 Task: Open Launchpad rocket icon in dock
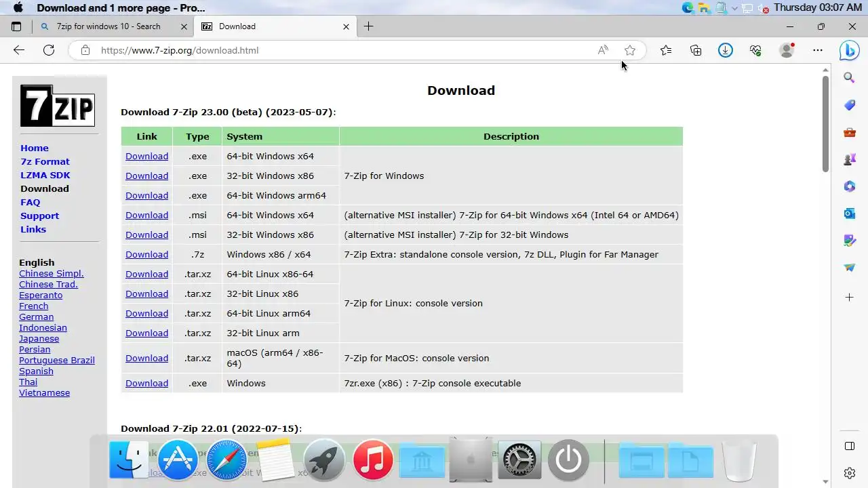coord(324,460)
